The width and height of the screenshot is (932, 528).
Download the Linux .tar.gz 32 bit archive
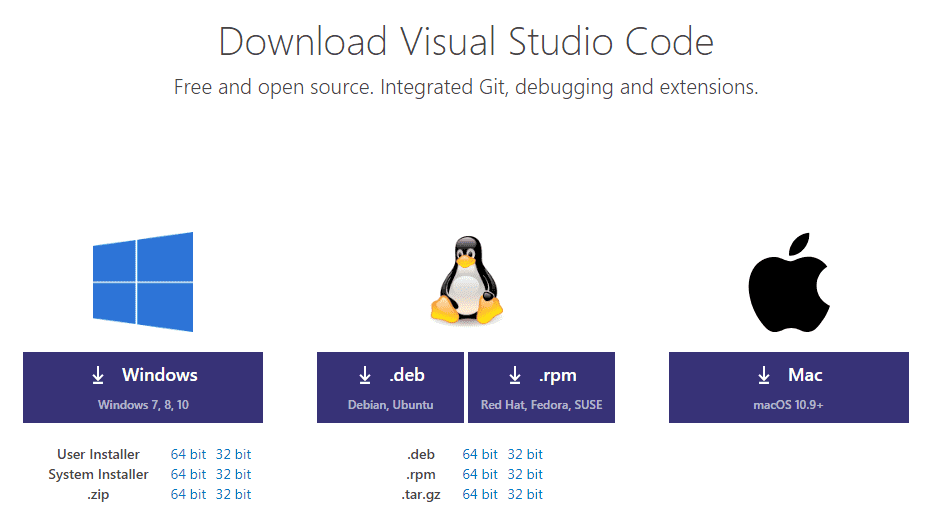525,494
